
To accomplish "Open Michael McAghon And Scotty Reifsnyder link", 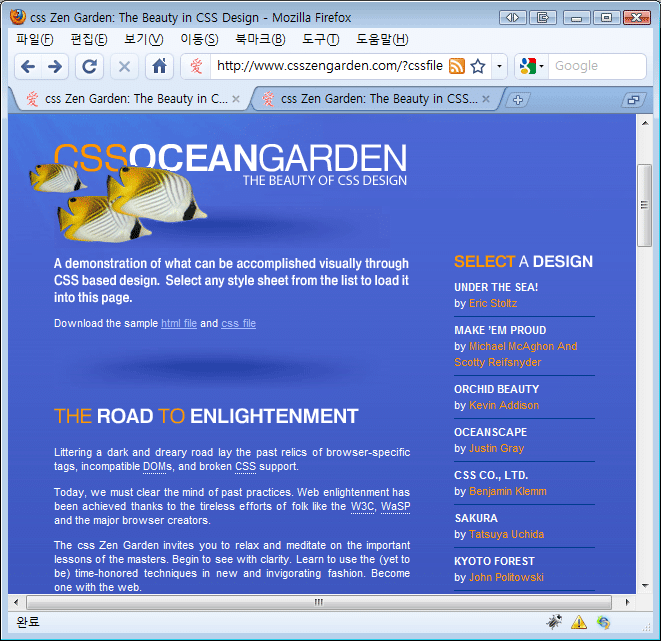I will pos(516,354).
